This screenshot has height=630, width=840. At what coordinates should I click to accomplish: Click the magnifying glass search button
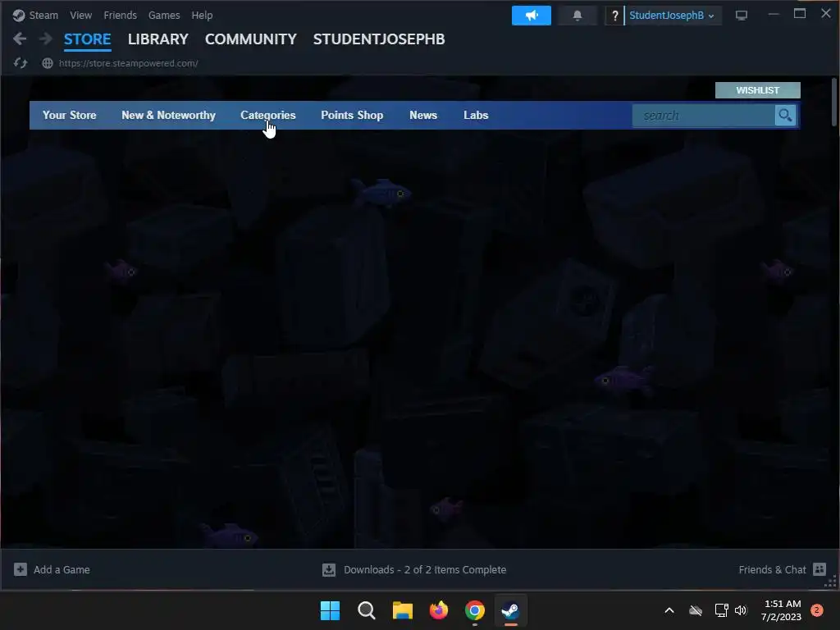point(785,115)
